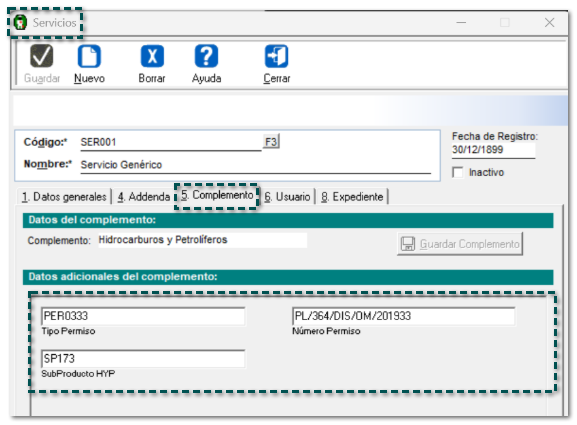Open the Expediente tab
The height and width of the screenshot is (425, 577).
point(352,197)
